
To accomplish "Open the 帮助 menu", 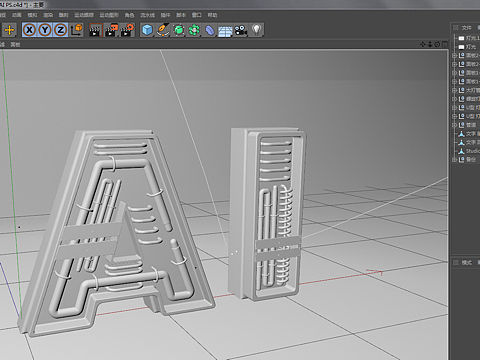I will point(212,15).
